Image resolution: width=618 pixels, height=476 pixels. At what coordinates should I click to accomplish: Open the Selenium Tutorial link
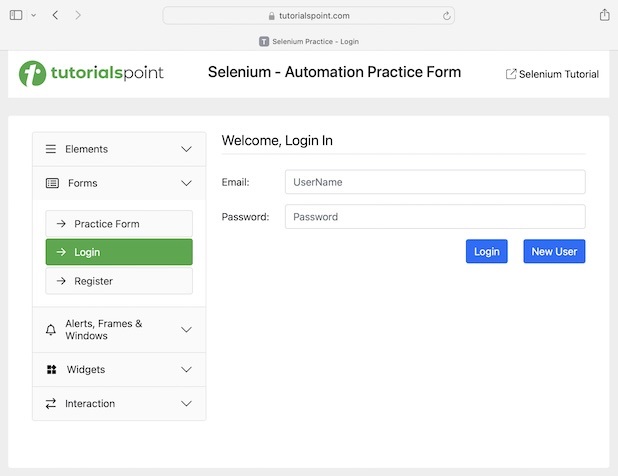552,74
